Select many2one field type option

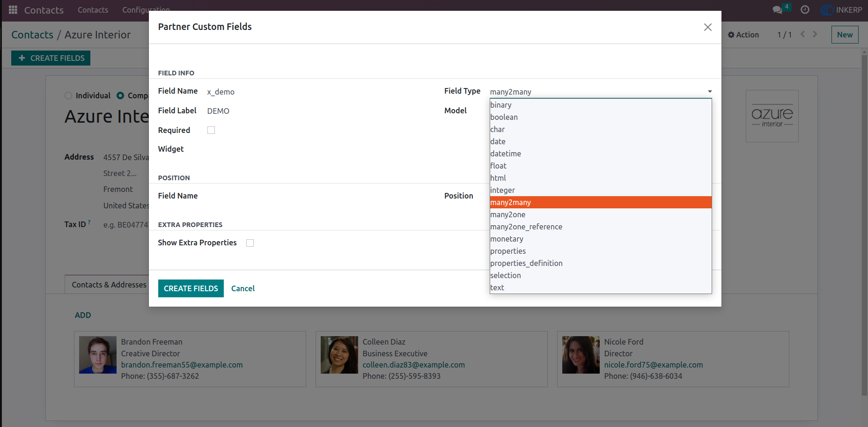coord(601,214)
